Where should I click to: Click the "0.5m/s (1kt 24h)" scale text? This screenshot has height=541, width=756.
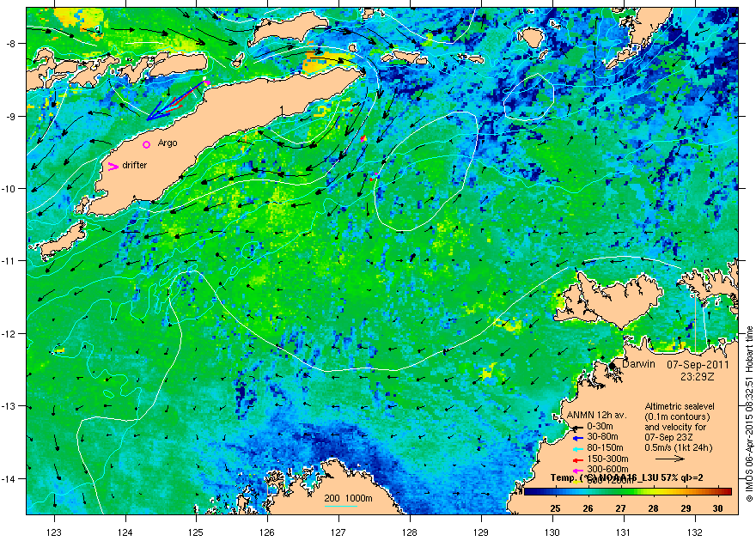coord(679,447)
